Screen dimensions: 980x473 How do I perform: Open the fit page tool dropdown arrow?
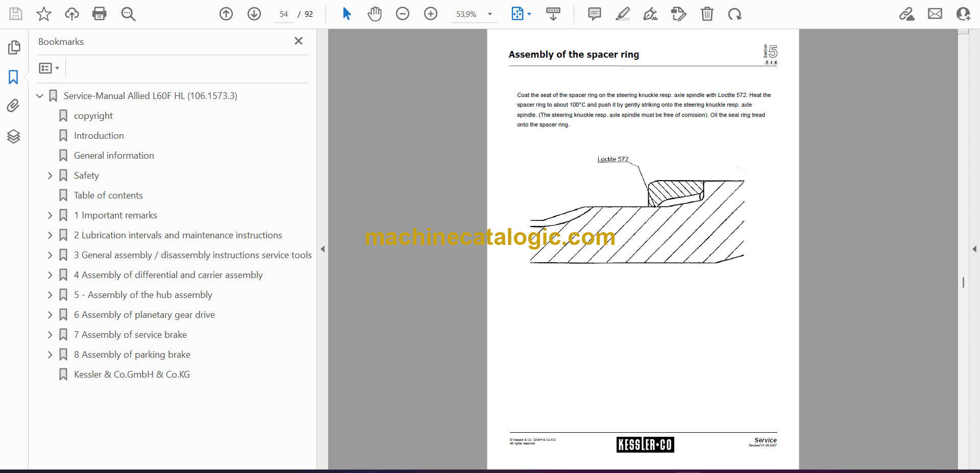(530, 14)
